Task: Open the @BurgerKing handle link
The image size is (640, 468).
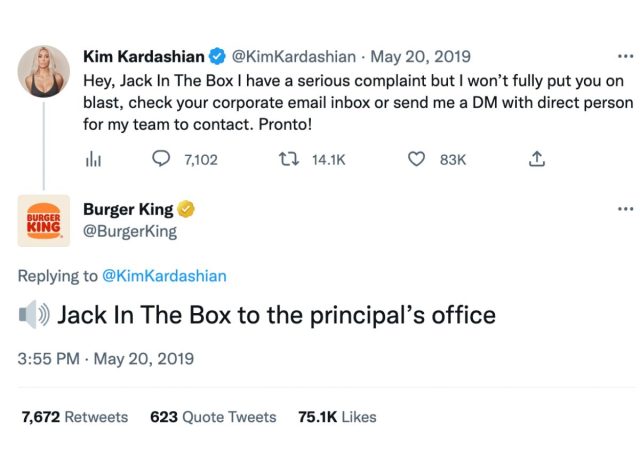Action: click(130, 231)
